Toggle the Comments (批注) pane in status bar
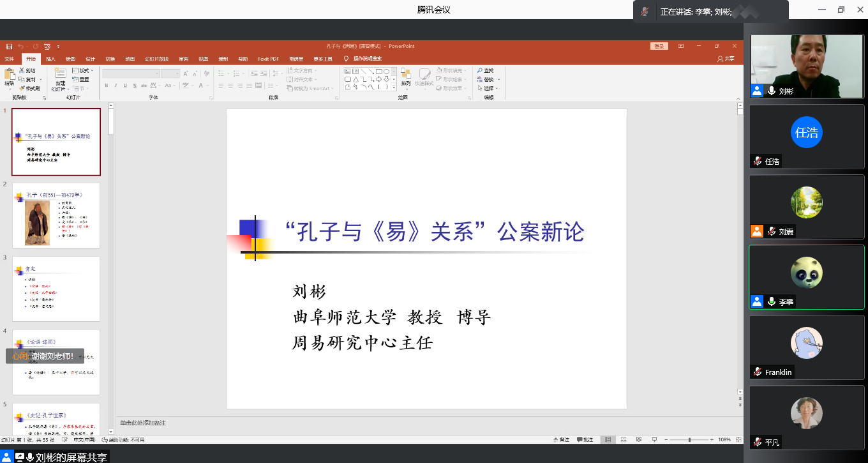The width and height of the screenshot is (868, 463). click(585, 440)
